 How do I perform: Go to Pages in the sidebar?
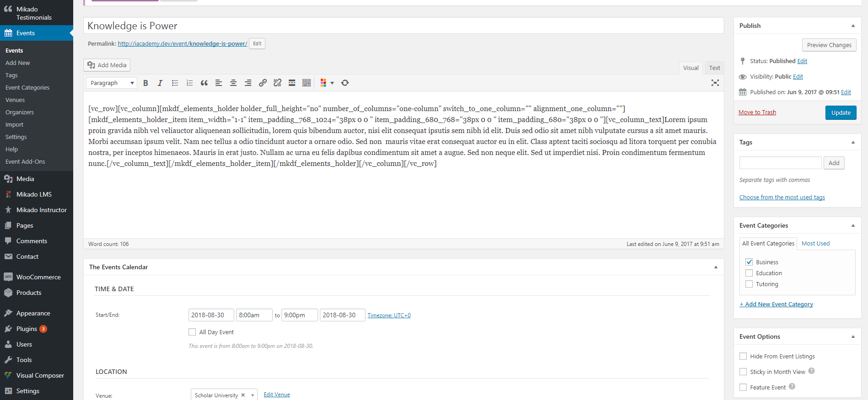coord(37,225)
